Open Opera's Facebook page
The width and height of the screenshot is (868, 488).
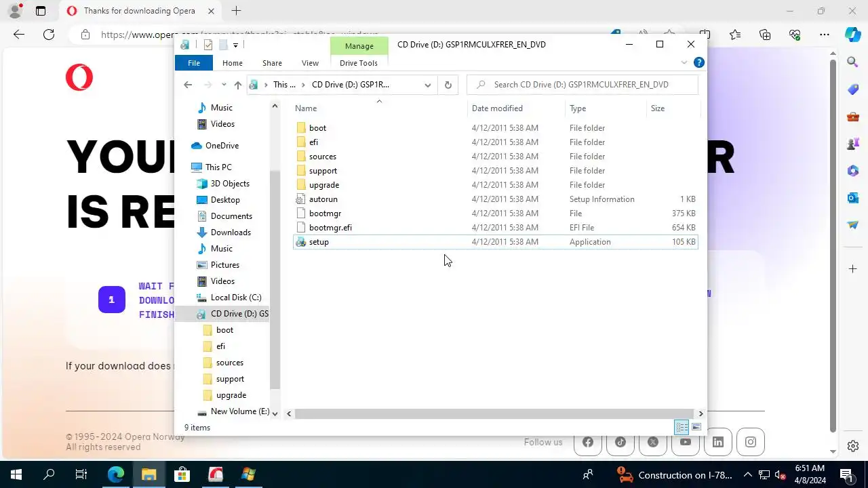click(x=588, y=442)
